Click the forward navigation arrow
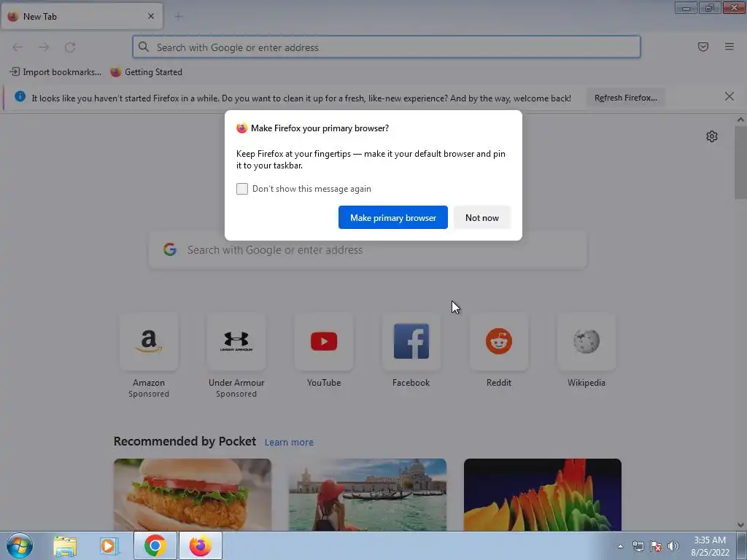This screenshot has width=747, height=560. coord(44,47)
